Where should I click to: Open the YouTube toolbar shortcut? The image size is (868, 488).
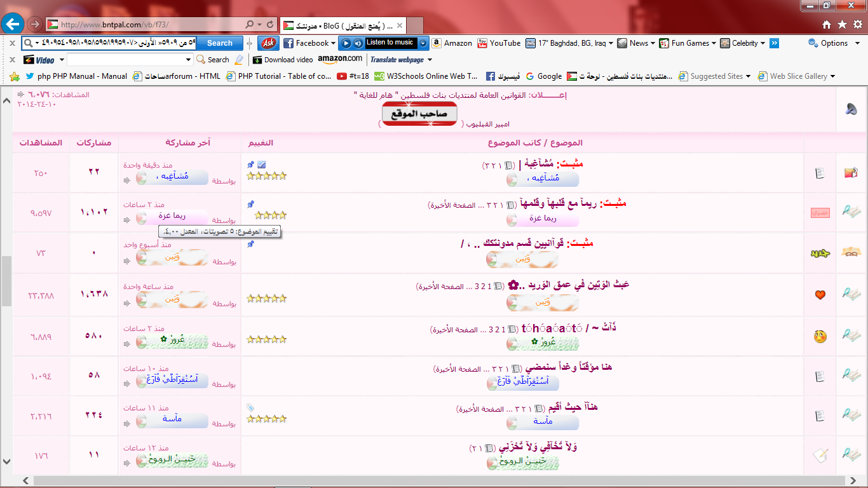click(x=499, y=43)
